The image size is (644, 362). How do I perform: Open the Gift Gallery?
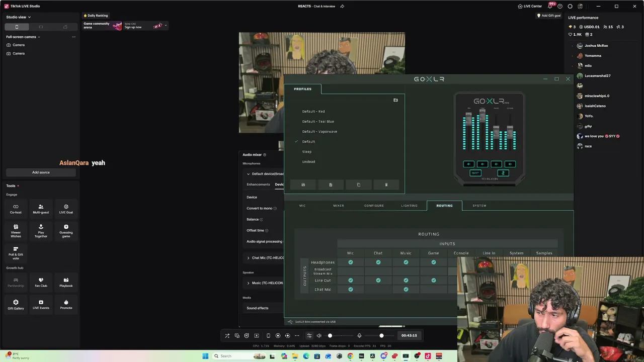tap(16, 305)
